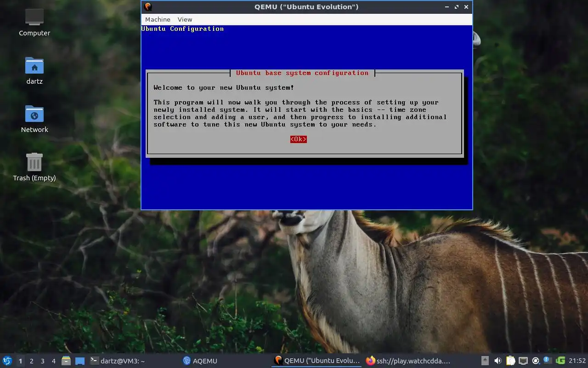
Task: Switch to workspace 4 in pager
Action: 53,361
